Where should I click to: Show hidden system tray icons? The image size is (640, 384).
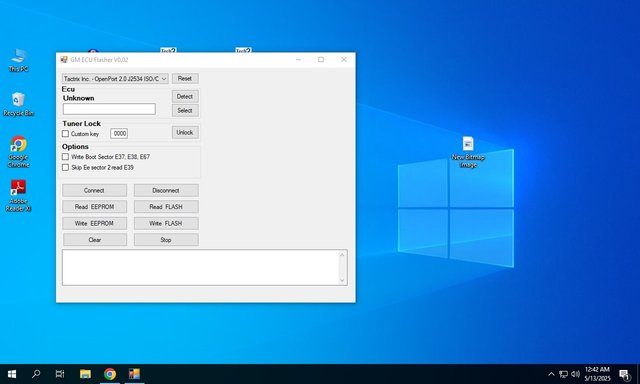(x=551, y=374)
